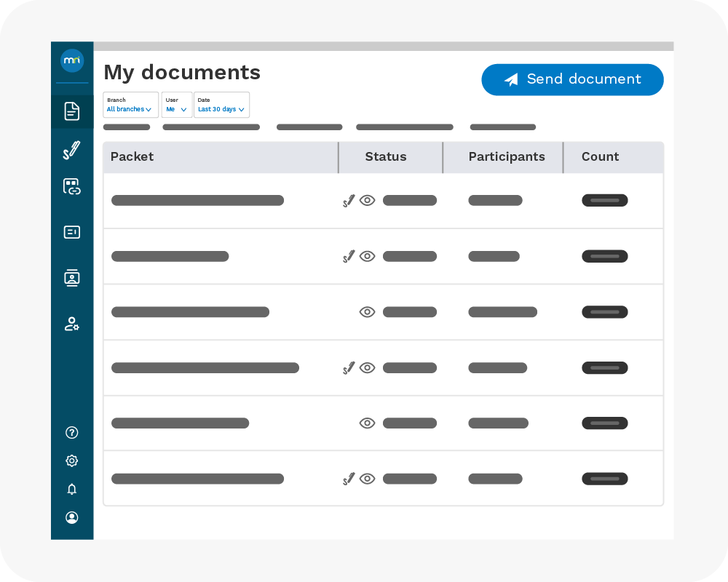The image size is (728, 582).
Task: Click eye icon in last packet row
Action: (368, 479)
